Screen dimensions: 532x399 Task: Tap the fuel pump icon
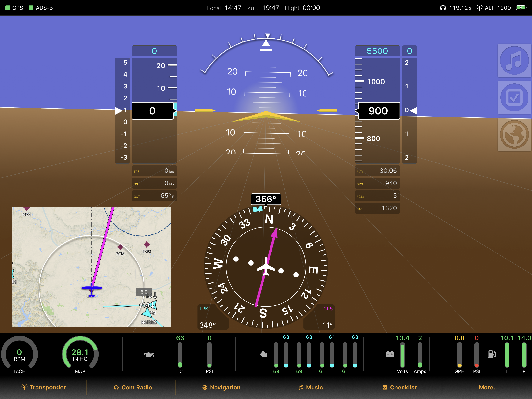492,354
